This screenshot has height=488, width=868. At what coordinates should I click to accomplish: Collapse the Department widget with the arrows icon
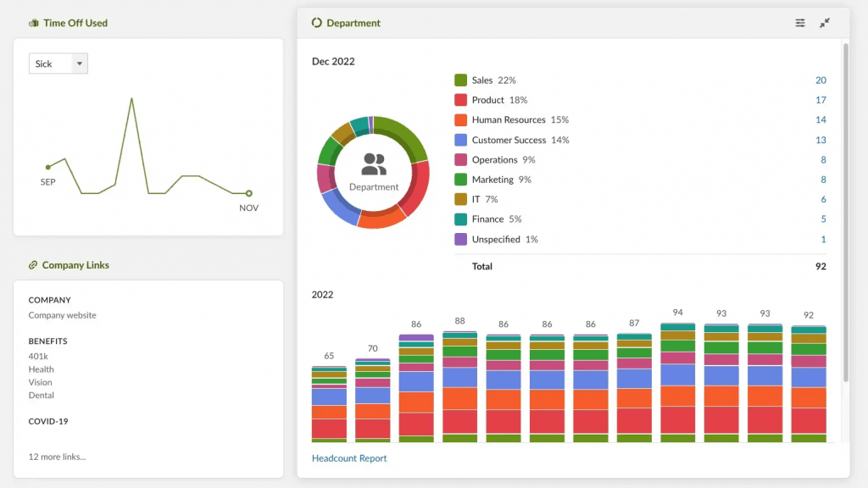point(825,23)
